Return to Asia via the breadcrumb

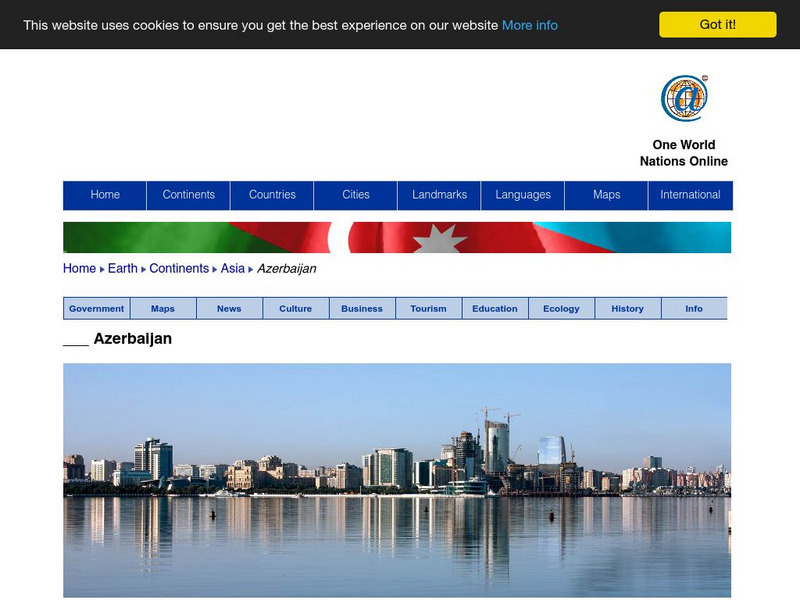(x=230, y=267)
